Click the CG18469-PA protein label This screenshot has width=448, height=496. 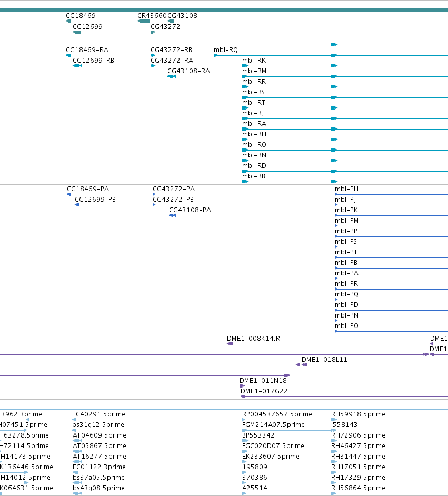pos(88,189)
